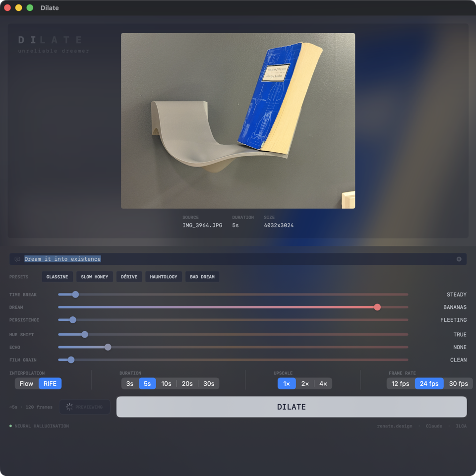
Task: Apply the Slow Honey preset
Action: (94, 277)
